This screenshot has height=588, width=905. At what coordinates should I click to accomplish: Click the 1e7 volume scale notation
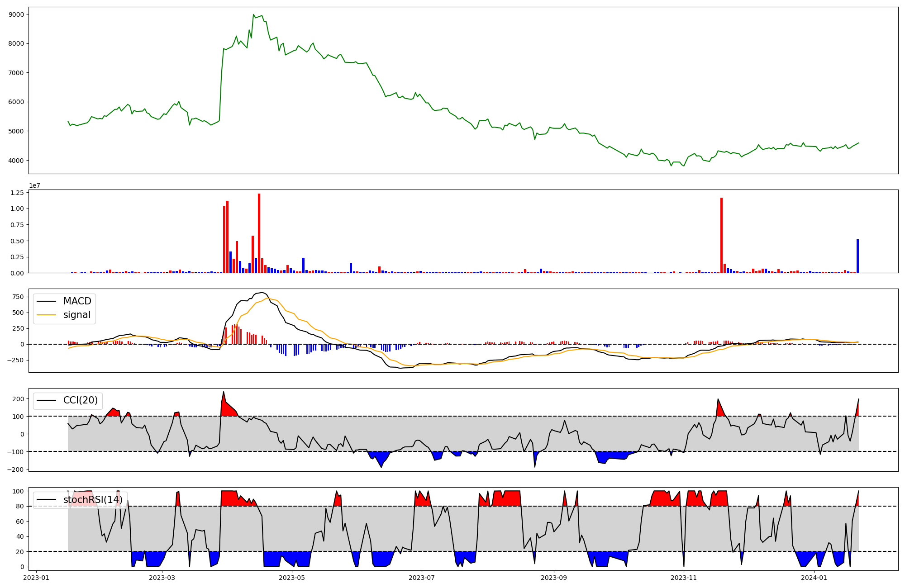pyautogui.click(x=35, y=186)
